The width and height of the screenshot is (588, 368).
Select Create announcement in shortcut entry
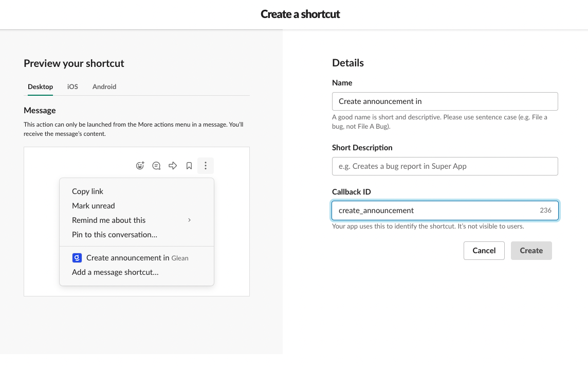[x=127, y=258]
